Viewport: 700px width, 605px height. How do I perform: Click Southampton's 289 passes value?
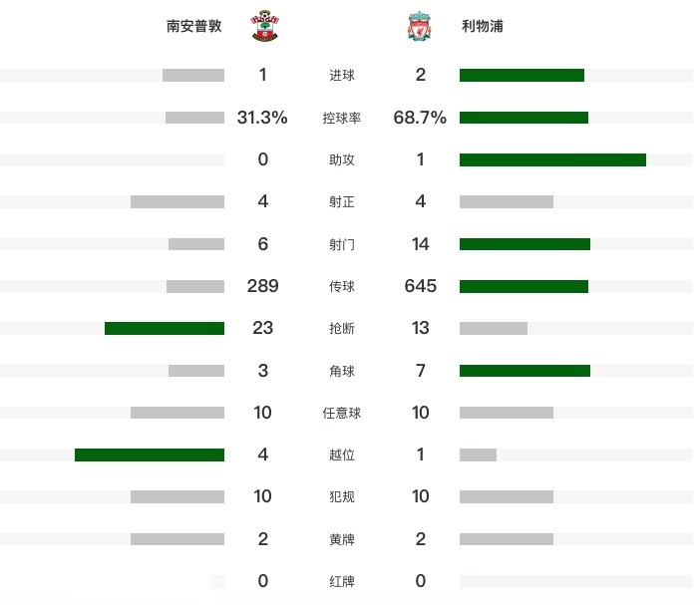[x=262, y=286]
